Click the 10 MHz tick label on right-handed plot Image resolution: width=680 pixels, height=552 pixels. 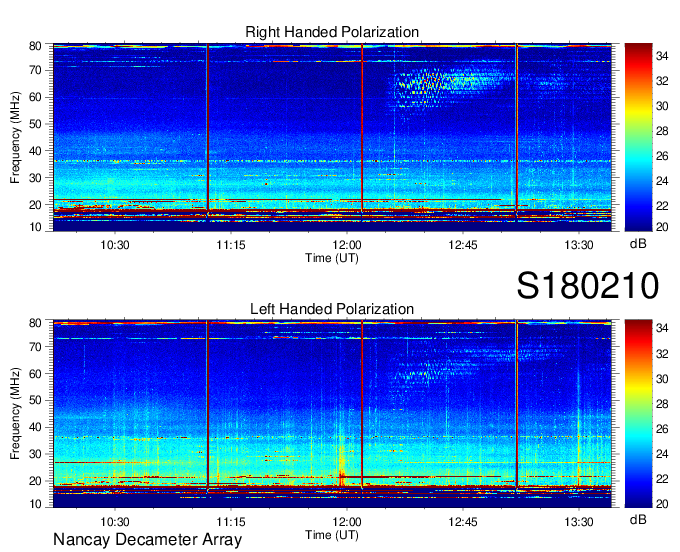click(35, 227)
